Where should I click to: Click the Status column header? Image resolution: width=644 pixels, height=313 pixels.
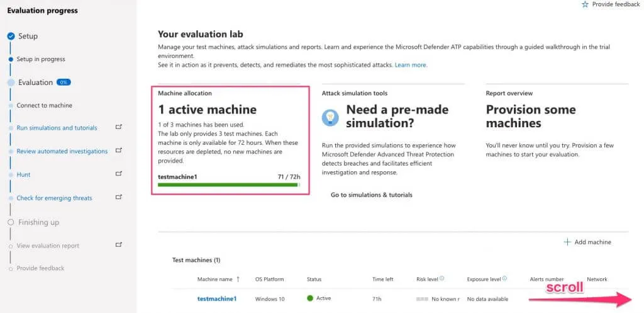[x=314, y=279]
